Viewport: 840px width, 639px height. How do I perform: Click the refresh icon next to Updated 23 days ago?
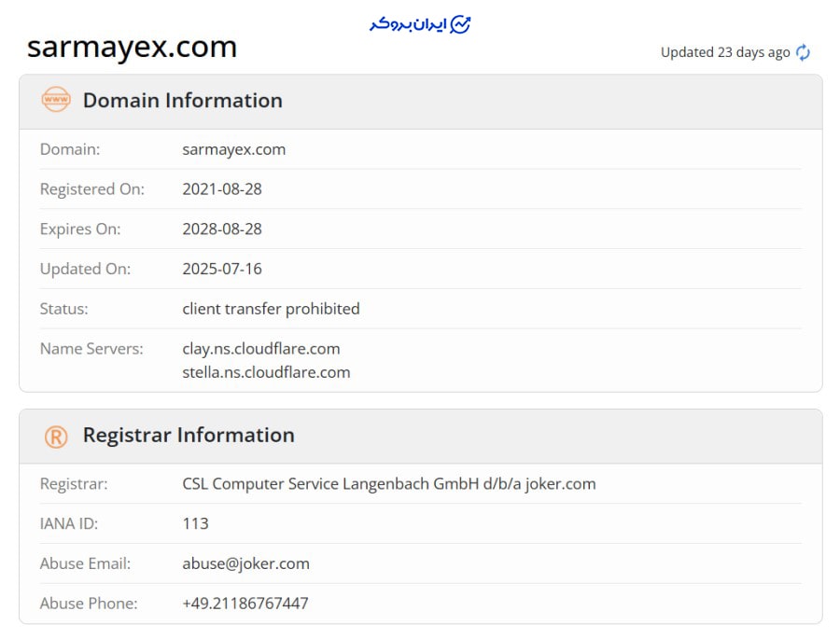click(803, 52)
